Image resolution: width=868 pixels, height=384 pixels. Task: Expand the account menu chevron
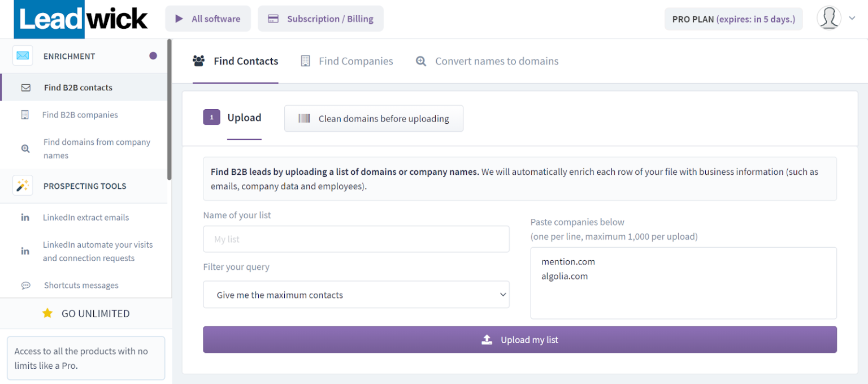coord(852,19)
